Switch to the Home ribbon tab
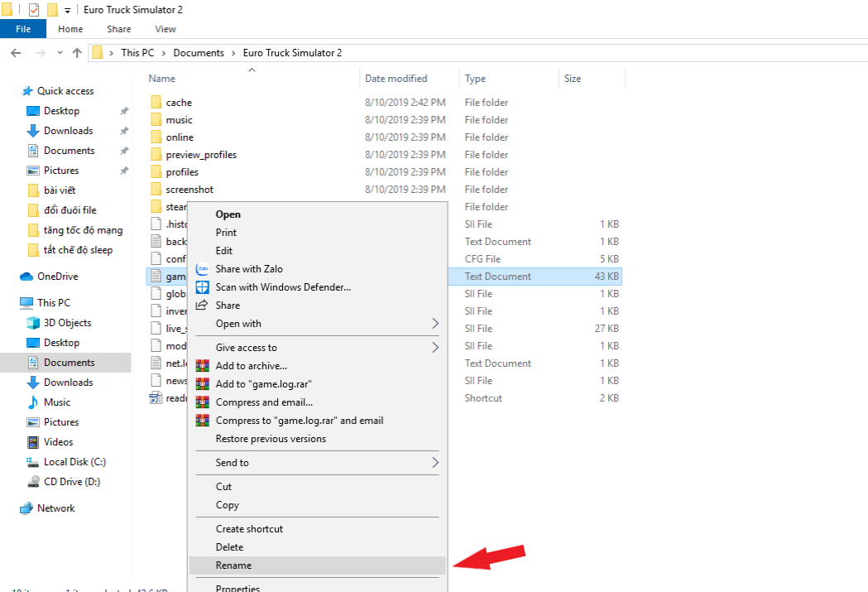The width and height of the screenshot is (868, 592). coord(70,29)
